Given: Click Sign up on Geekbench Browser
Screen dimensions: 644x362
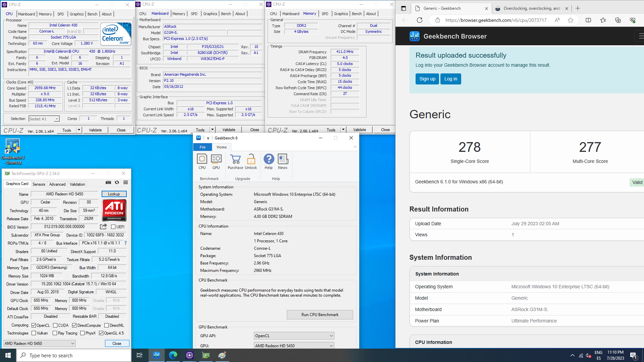Looking at the screenshot, I should click(x=427, y=79).
